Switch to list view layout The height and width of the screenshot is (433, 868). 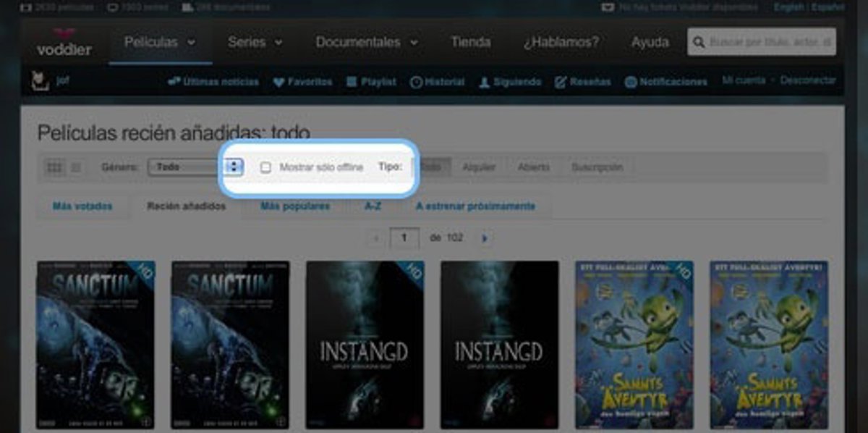(75, 167)
